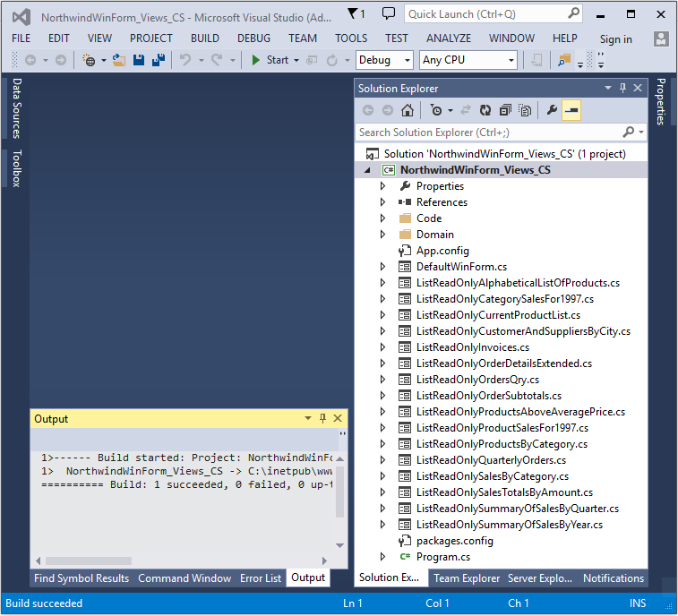Expand the References node
This screenshot has width=678, height=616.
click(x=382, y=201)
